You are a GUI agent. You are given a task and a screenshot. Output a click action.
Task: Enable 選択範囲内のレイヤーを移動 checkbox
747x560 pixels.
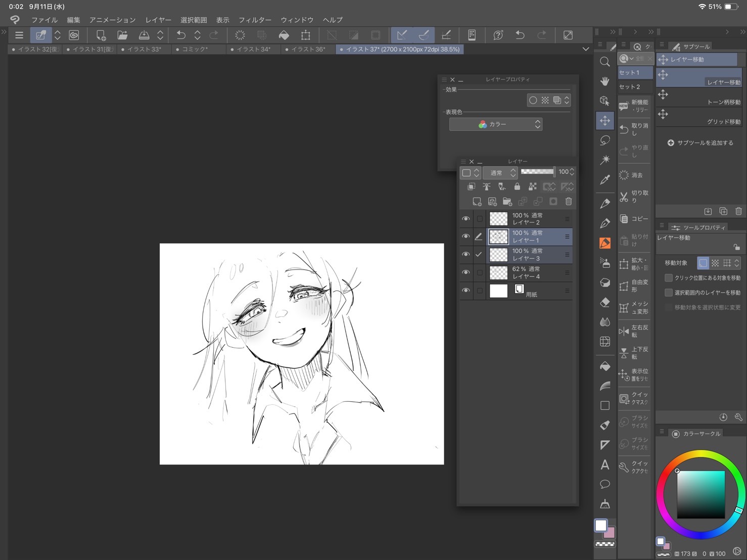point(669,293)
